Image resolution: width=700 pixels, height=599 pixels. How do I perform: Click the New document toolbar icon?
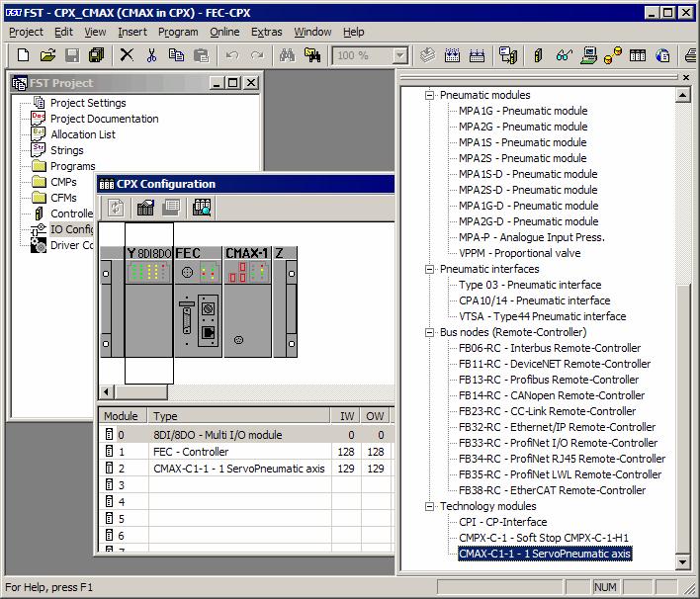(x=23, y=55)
